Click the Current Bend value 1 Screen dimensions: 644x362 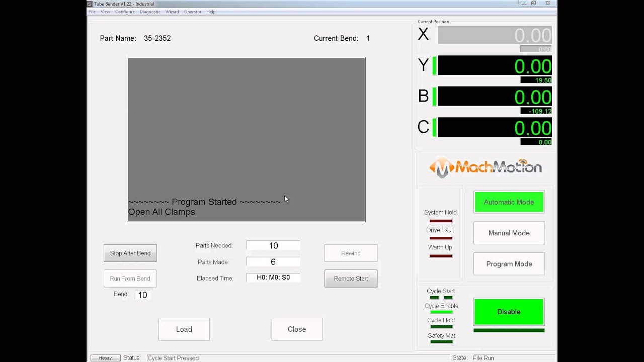tap(368, 38)
